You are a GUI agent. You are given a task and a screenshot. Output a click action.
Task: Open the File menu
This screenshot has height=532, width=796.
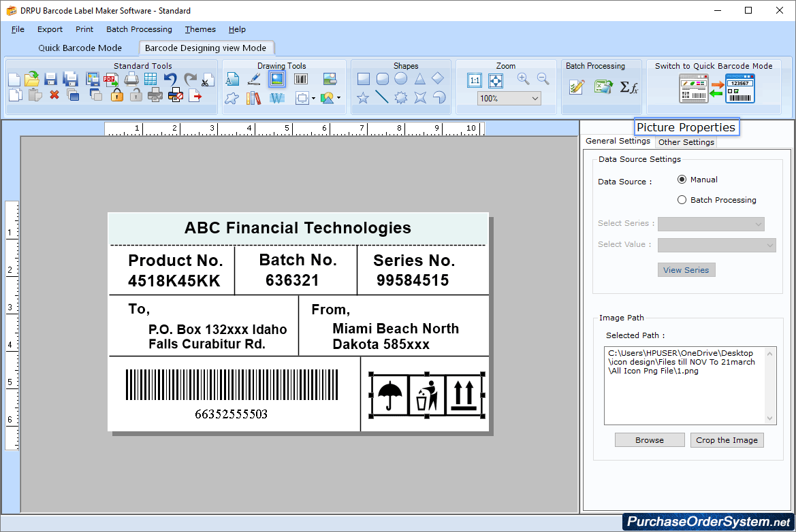(18, 29)
